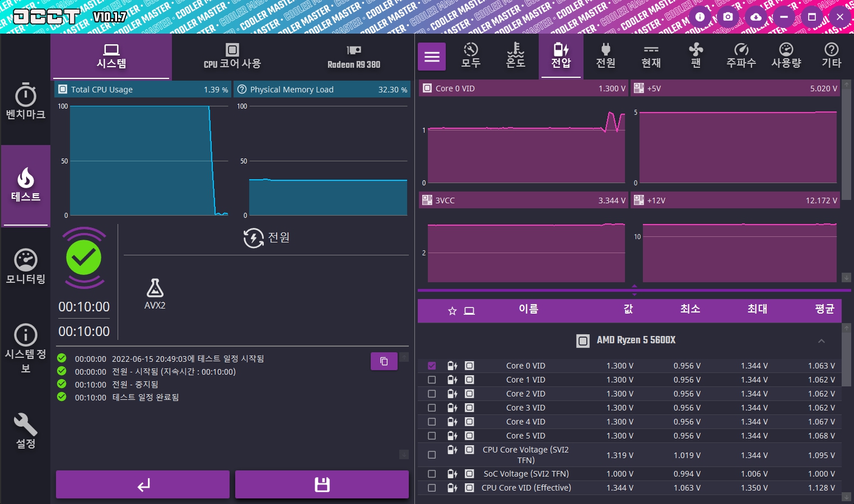Viewport: 854px width, 504px height.
Task: Select the 기타 other tab
Action: pyautogui.click(x=832, y=55)
